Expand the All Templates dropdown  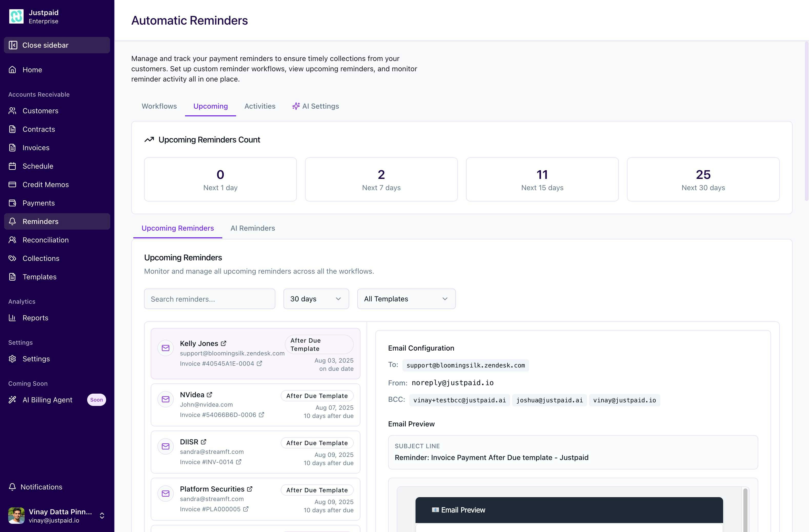click(x=406, y=299)
